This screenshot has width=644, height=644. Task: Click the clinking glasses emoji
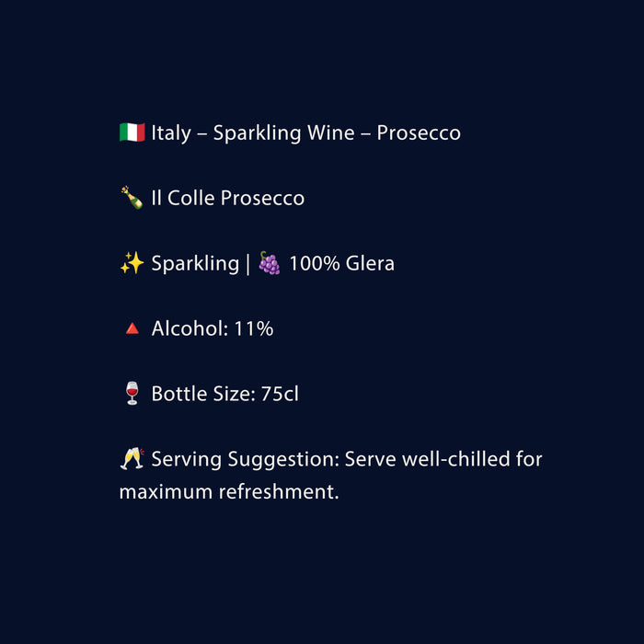[x=132, y=458]
